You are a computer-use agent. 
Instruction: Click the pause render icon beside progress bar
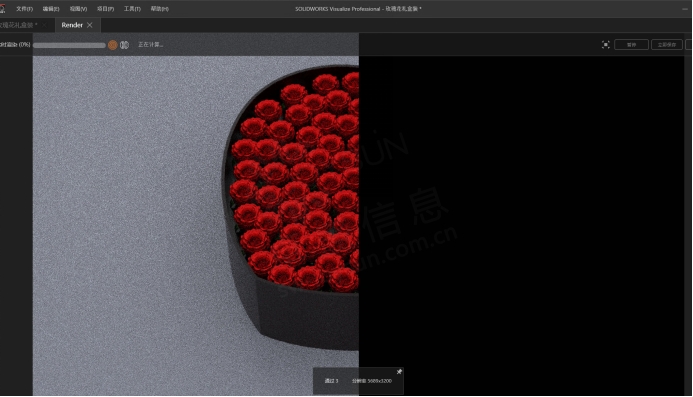click(x=125, y=45)
